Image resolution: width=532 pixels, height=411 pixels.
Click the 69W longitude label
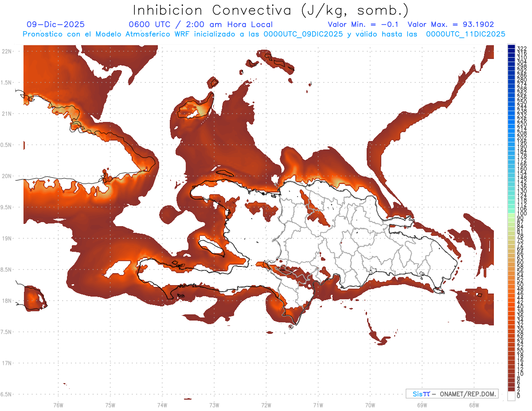pos(422,405)
